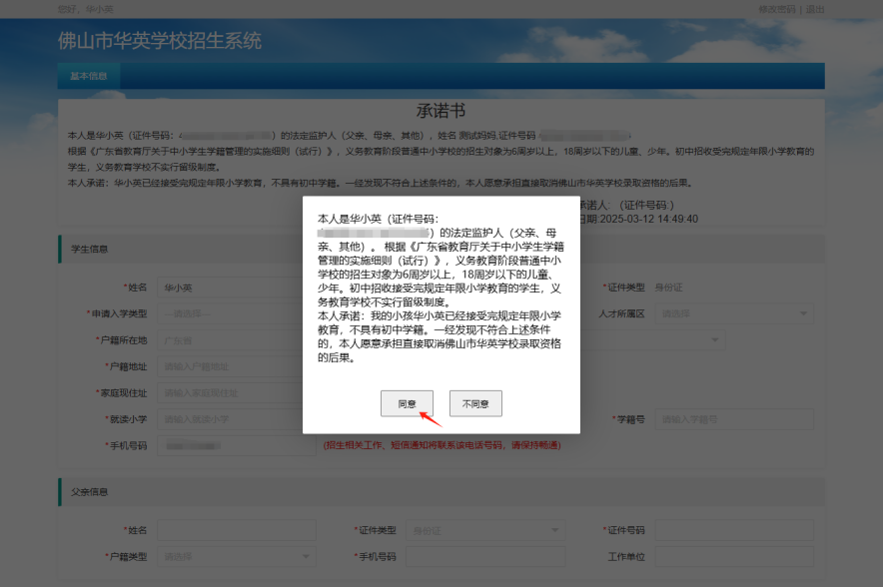883x588 pixels.
Task: Expand the 人才所属区 dropdown arrow
Action: [804, 313]
